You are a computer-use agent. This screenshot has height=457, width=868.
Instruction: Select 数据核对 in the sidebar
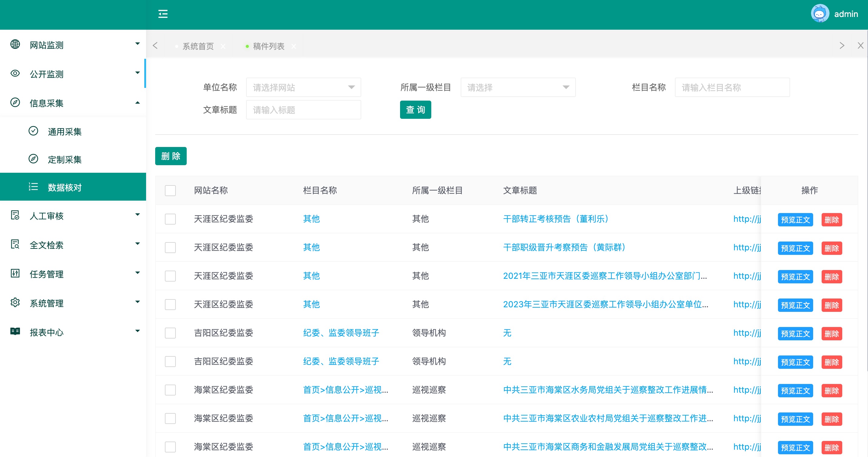pos(73,187)
